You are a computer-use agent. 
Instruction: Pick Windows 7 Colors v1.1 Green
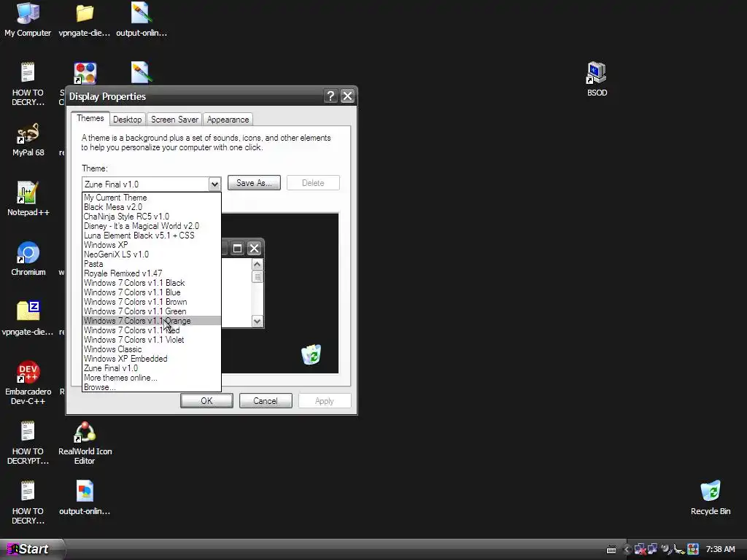152,311
